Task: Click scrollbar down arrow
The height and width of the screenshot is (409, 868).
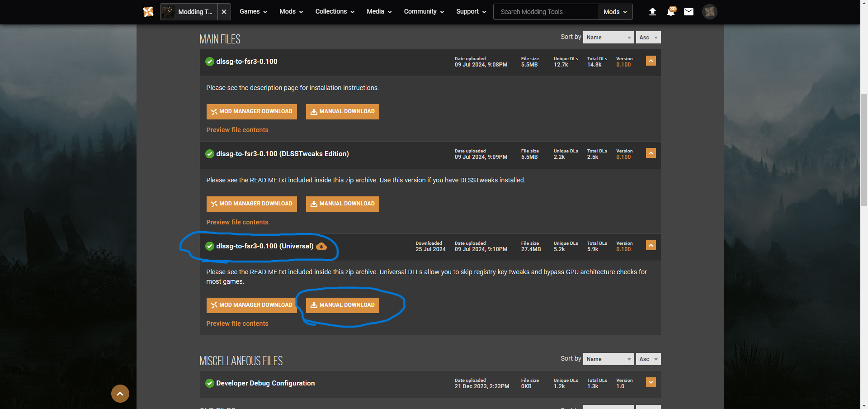Action: (x=864, y=405)
